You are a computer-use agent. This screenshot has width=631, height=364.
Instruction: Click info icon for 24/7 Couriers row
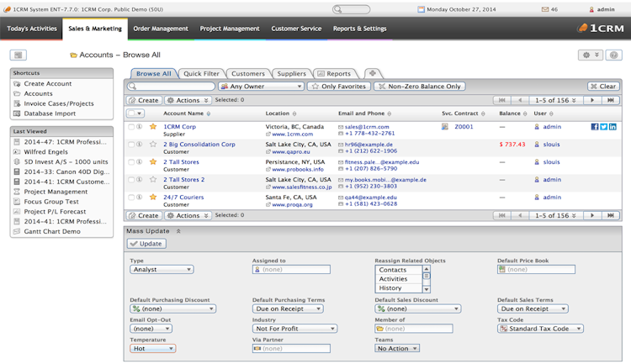(139, 198)
